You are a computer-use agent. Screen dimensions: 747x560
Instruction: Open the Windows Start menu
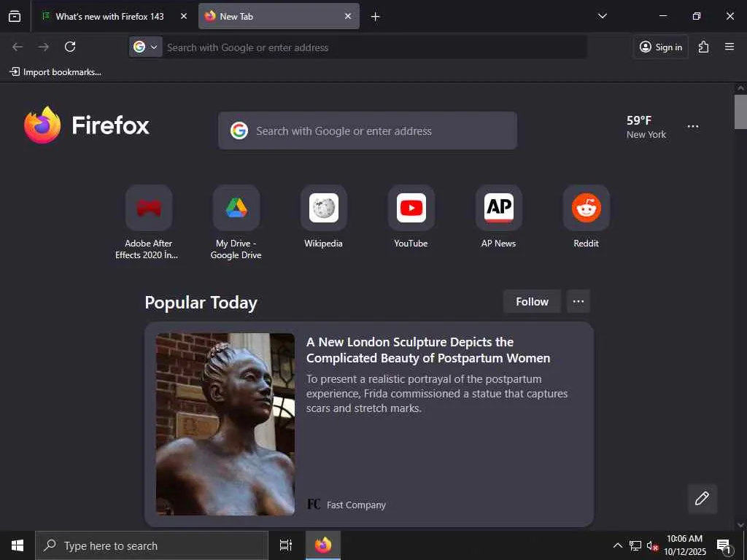(x=18, y=545)
